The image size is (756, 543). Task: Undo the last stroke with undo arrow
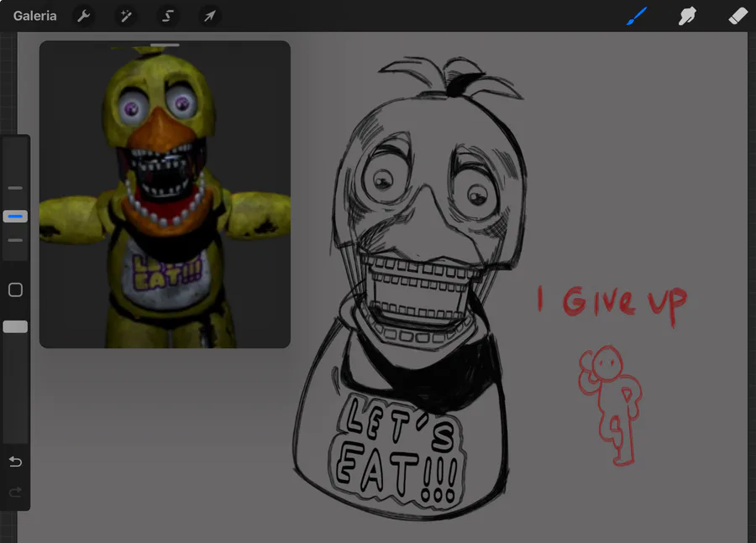[x=15, y=462]
